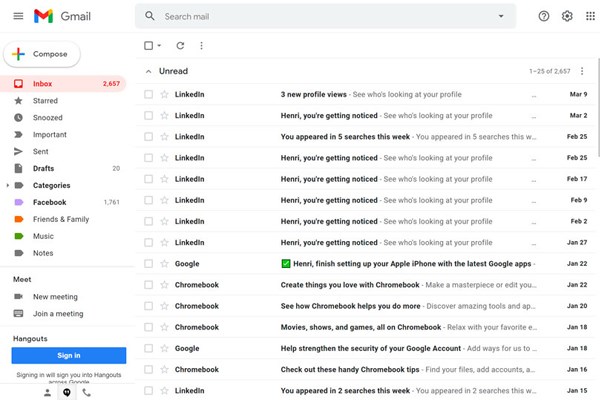This screenshot has width=600, height=400.
Task: Select the '3 new profile views' email checkbox
Action: click(x=148, y=94)
